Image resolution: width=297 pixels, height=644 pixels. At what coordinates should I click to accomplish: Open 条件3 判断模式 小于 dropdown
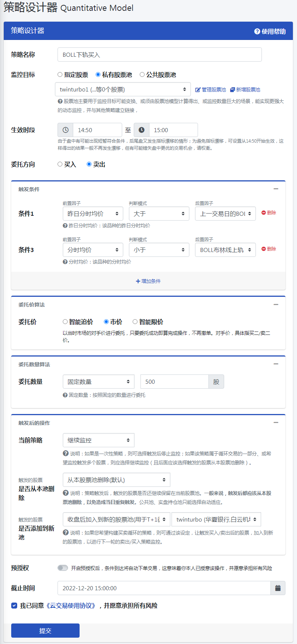click(159, 250)
